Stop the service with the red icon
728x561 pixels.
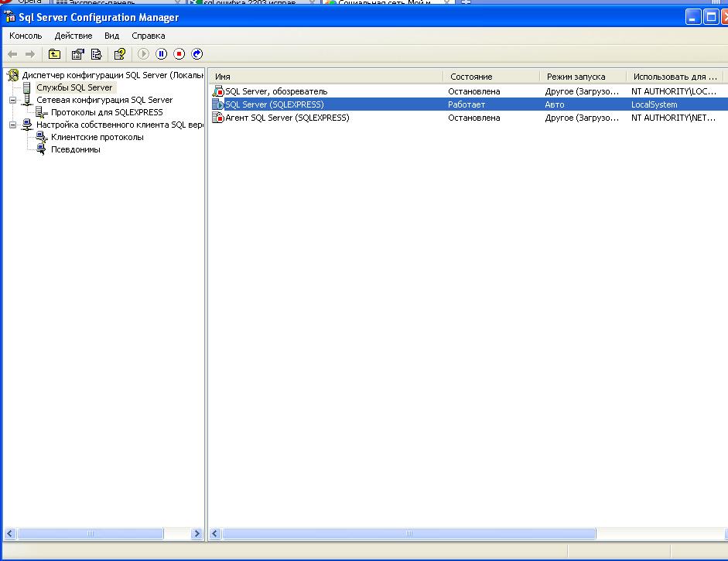pyautogui.click(x=179, y=54)
